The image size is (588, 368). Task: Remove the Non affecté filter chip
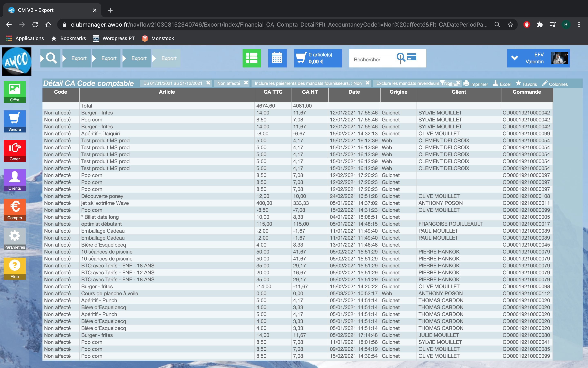click(246, 83)
